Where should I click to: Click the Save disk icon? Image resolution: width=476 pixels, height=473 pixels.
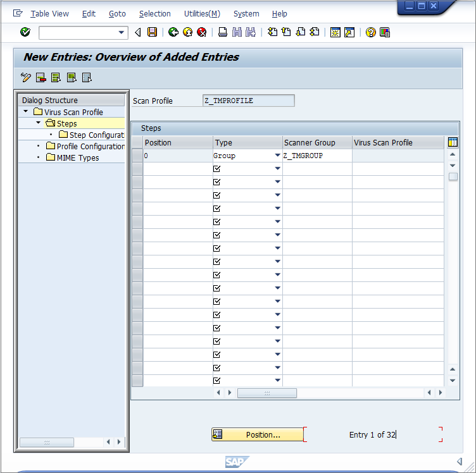(152, 32)
